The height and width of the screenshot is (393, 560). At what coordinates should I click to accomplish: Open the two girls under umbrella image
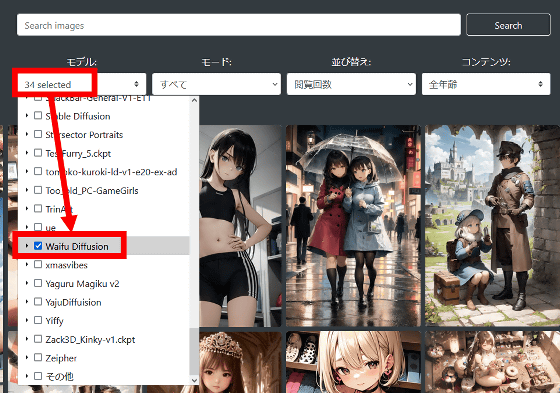pos(354,226)
